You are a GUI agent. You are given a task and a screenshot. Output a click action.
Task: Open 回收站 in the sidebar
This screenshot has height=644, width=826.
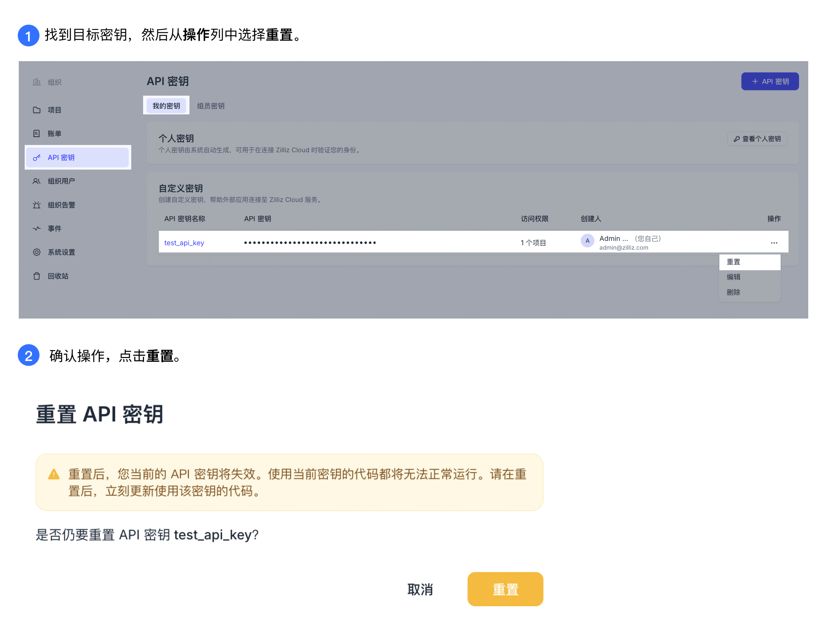pos(78,276)
